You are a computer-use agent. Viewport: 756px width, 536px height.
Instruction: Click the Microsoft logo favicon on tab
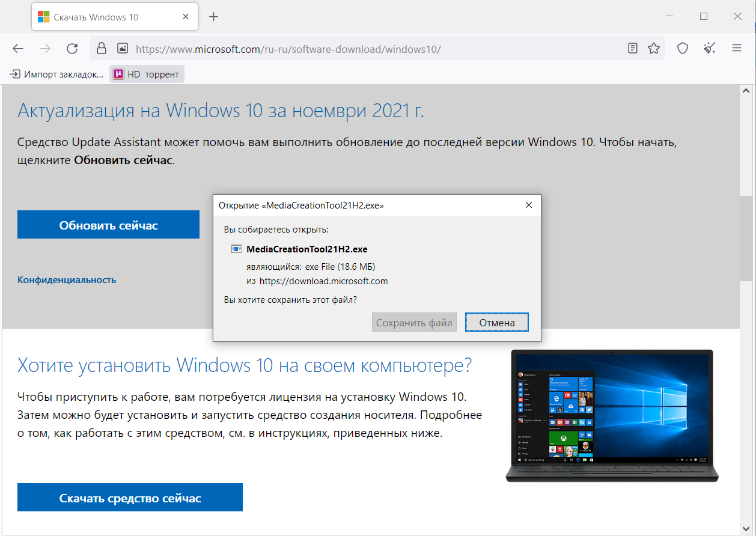coord(43,17)
